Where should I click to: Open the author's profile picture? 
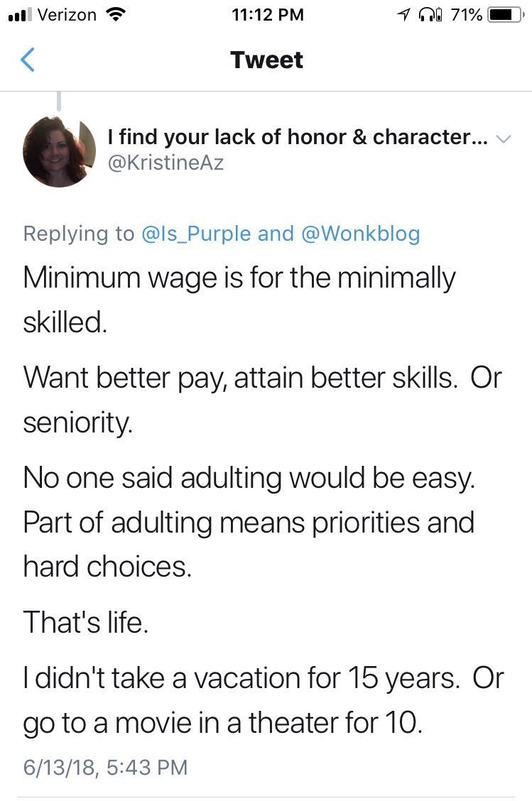(x=60, y=151)
